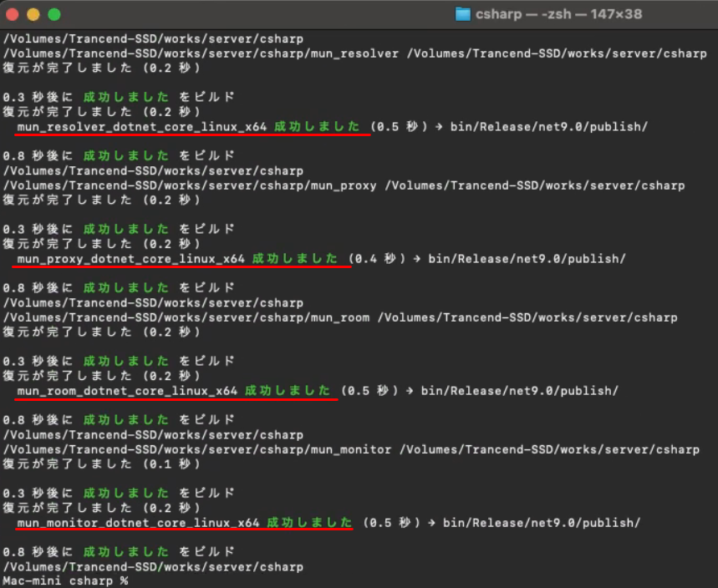
Task: Click the '(0.4 秒)' duration on the mun_proxy line
Action: 377,258
